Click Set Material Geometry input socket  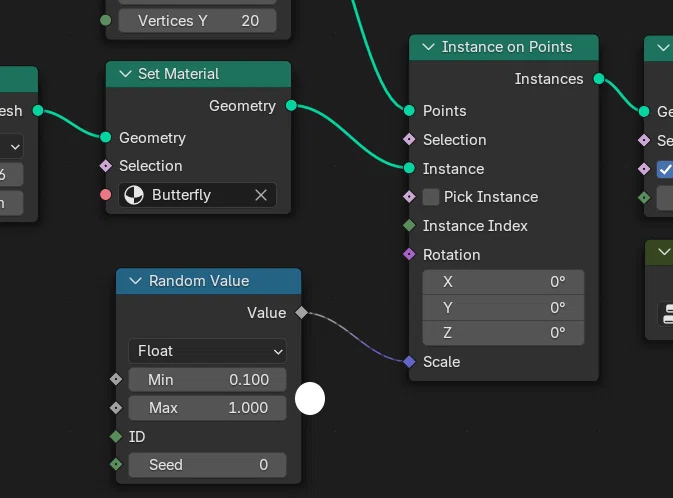coord(106,137)
